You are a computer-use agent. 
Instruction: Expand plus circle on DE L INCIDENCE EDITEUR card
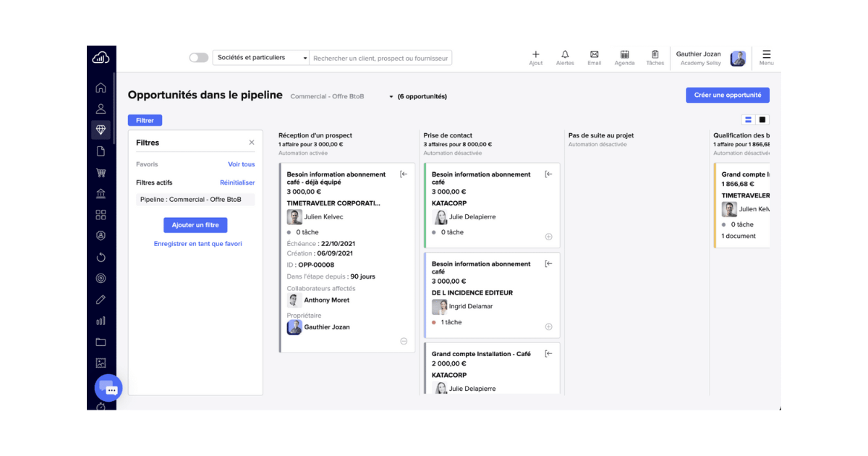[548, 326]
